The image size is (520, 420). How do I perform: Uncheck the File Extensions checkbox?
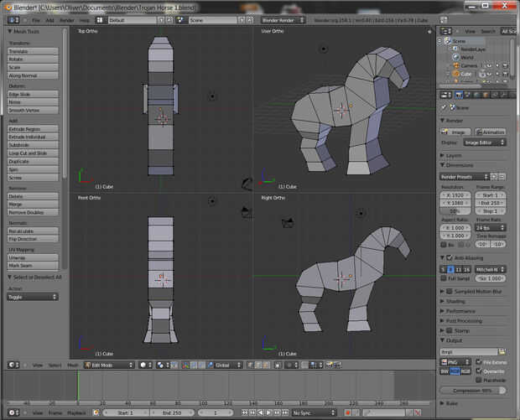479,361
